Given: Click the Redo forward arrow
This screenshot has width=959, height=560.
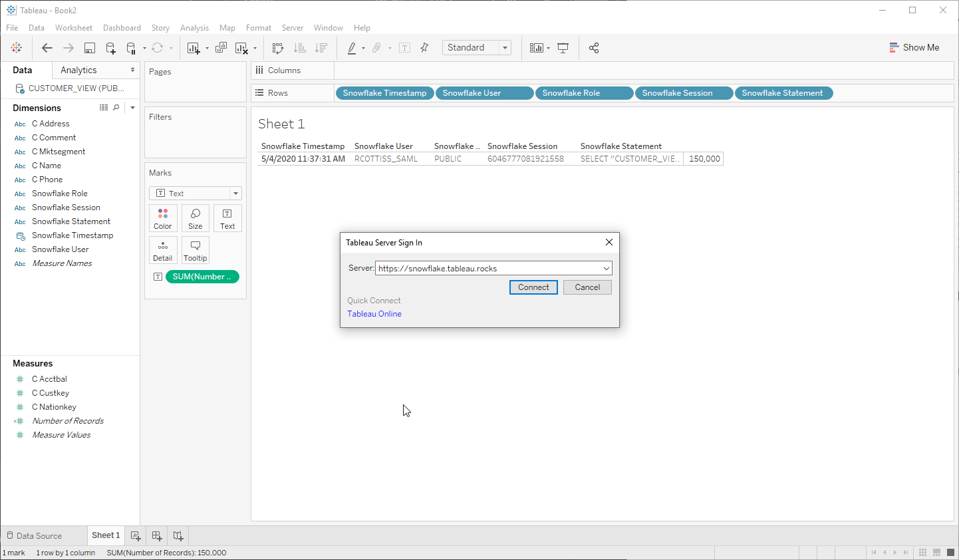Looking at the screenshot, I should point(68,48).
